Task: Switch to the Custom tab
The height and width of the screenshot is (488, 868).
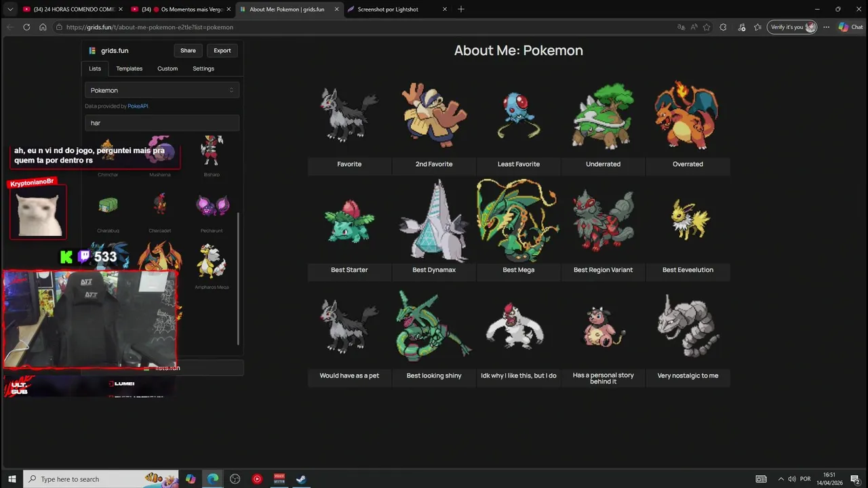Action: coord(167,68)
